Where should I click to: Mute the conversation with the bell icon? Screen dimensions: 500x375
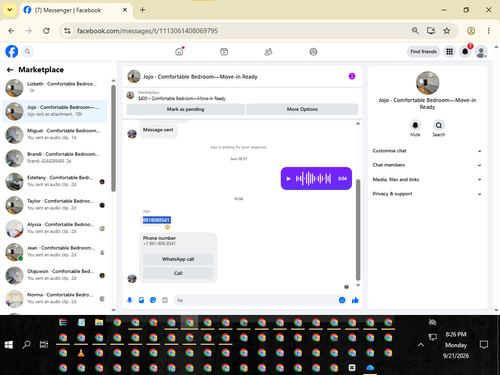pos(415,125)
